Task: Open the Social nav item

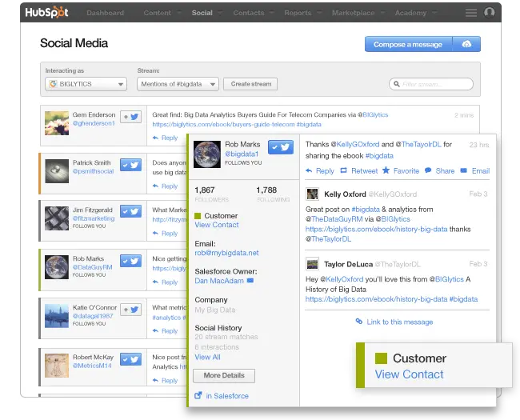Action: [202, 13]
